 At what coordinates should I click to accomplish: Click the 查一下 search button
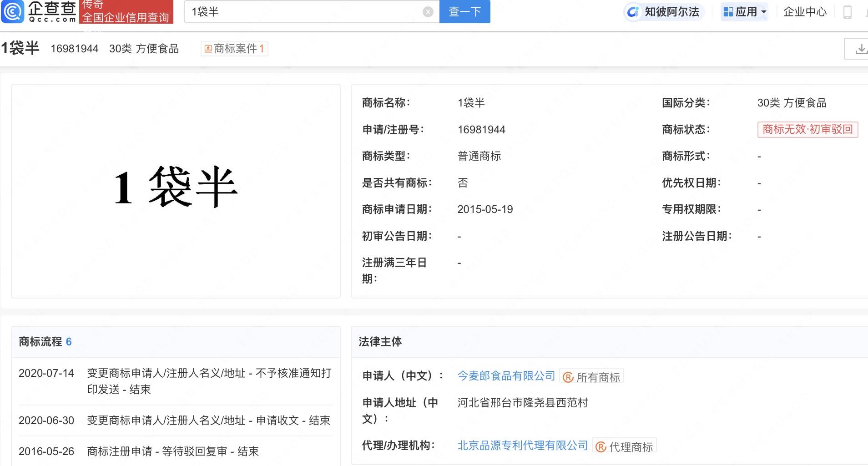[x=464, y=11]
